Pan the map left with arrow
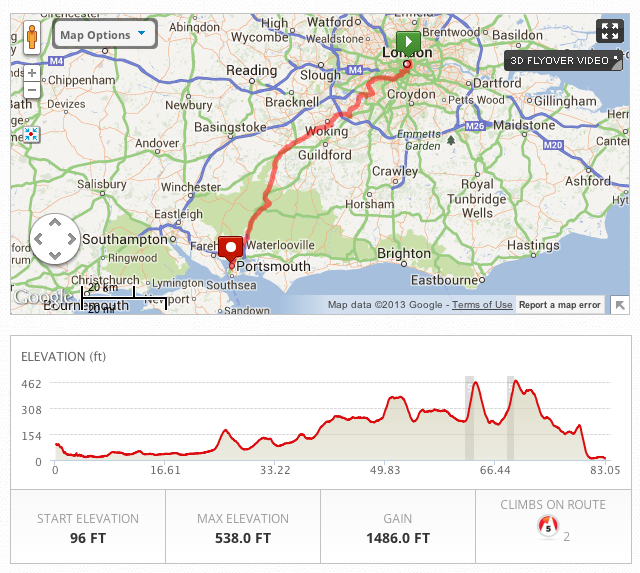This screenshot has width=640, height=573. coord(40,240)
